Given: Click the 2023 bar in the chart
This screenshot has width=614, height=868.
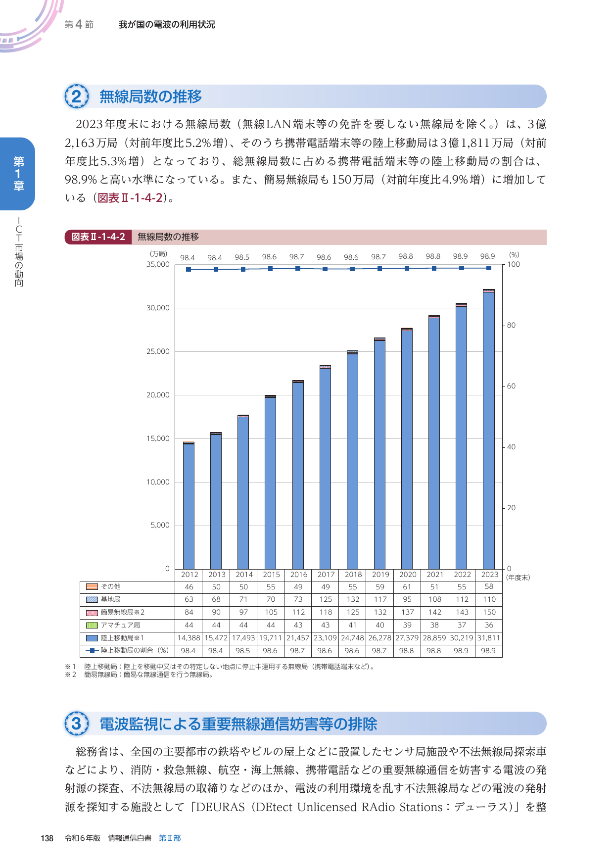Looking at the screenshot, I should point(489,431).
